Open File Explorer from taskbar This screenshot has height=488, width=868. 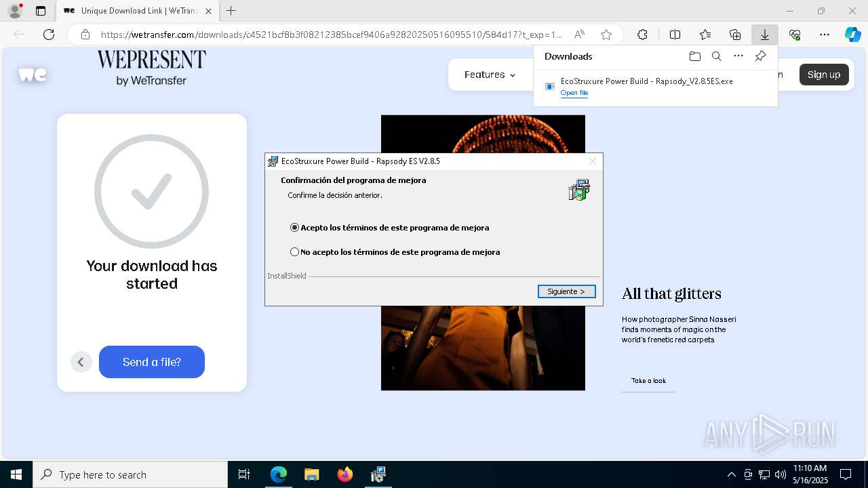pos(312,474)
